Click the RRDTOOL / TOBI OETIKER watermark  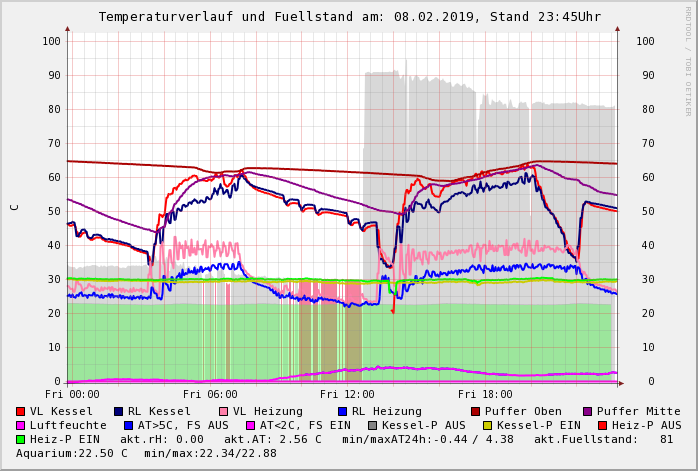[688, 60]
